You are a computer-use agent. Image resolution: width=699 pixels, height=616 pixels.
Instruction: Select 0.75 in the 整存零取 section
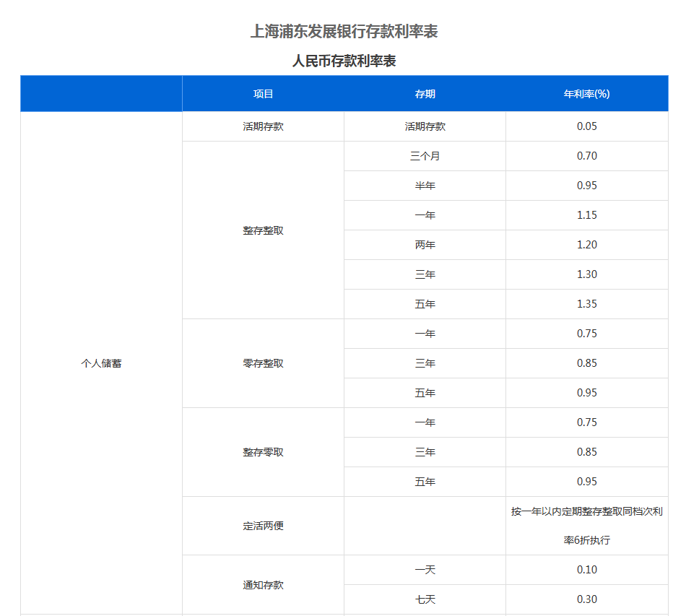tap(586, 422)
